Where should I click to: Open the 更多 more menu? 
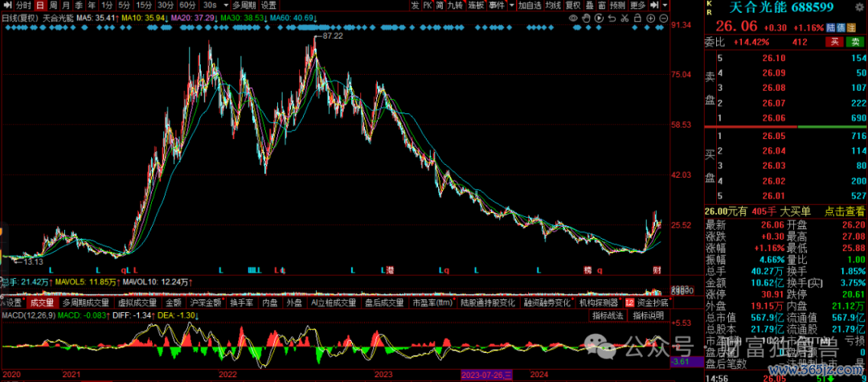click(x=638, y=6)
